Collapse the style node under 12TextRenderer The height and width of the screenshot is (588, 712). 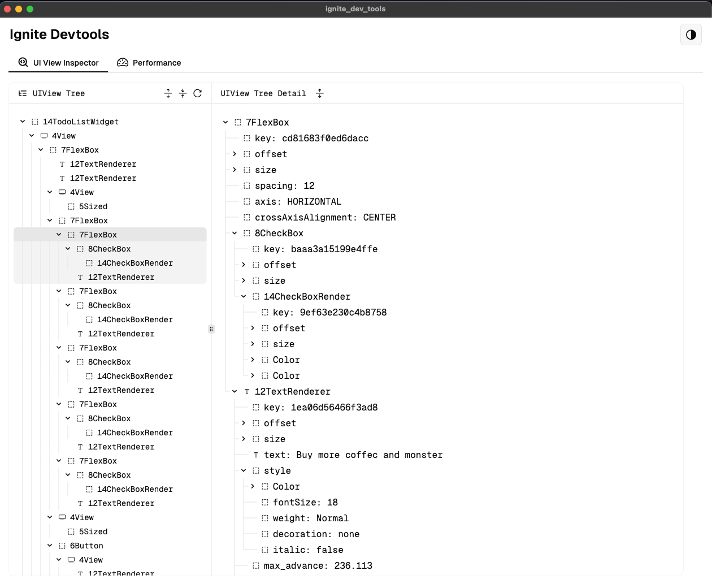pos(244,470)
